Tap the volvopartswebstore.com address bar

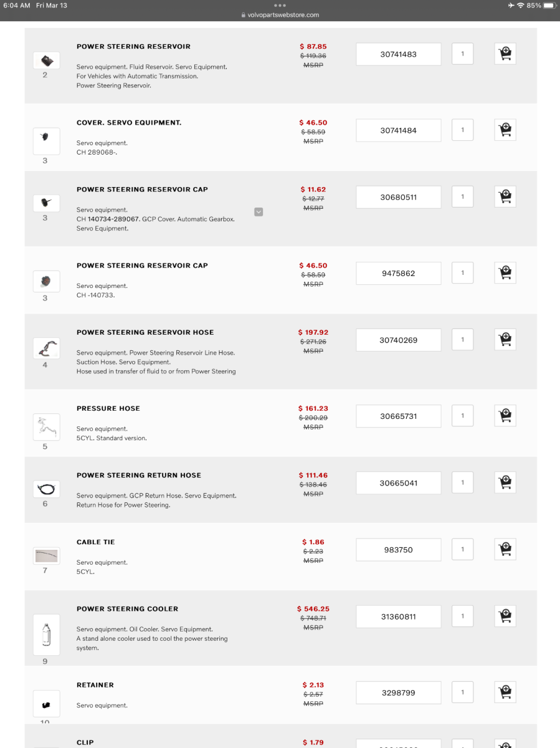280,15
